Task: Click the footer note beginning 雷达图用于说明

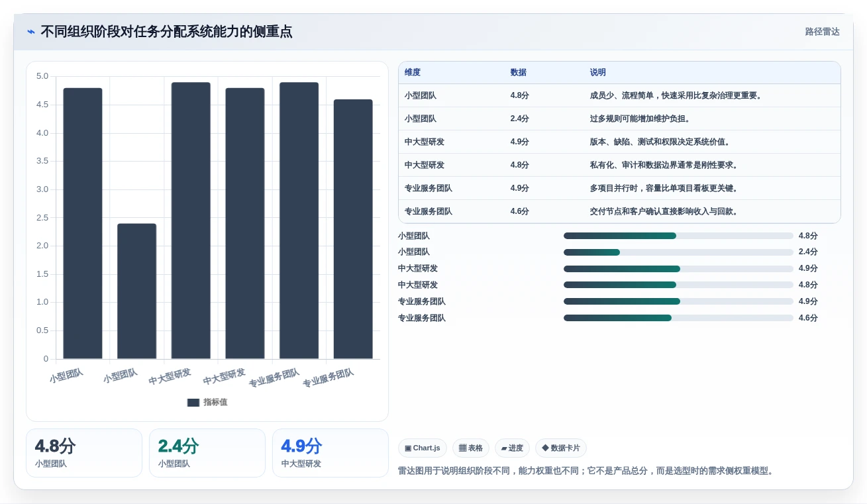Action: (x=586, y=472)
